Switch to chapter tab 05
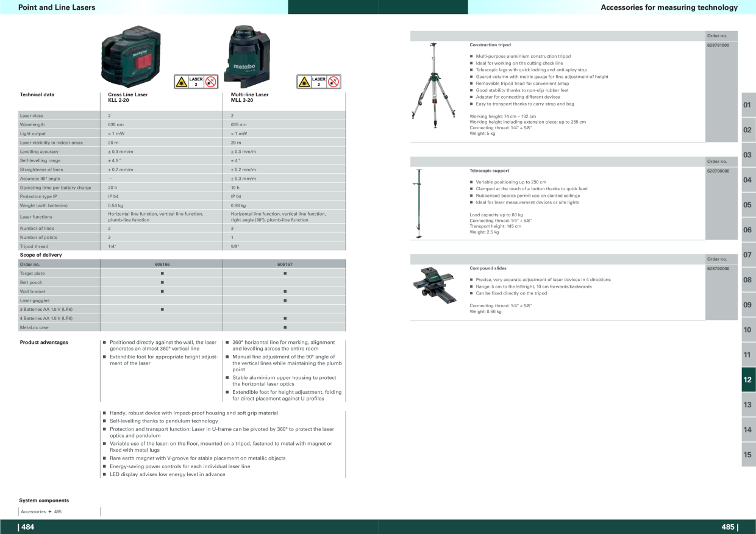Image resolution: width=756 pixels, height=534 pixels. coord(747,205)
